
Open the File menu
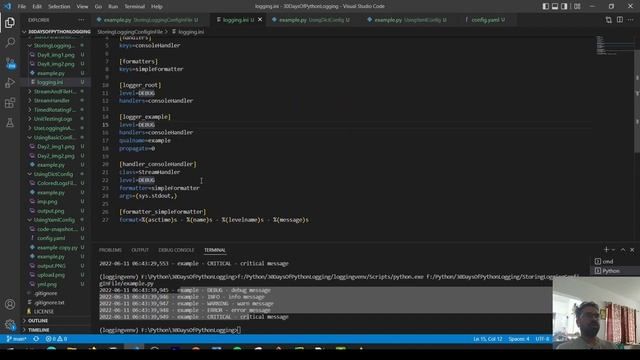(x=22, y=7)
